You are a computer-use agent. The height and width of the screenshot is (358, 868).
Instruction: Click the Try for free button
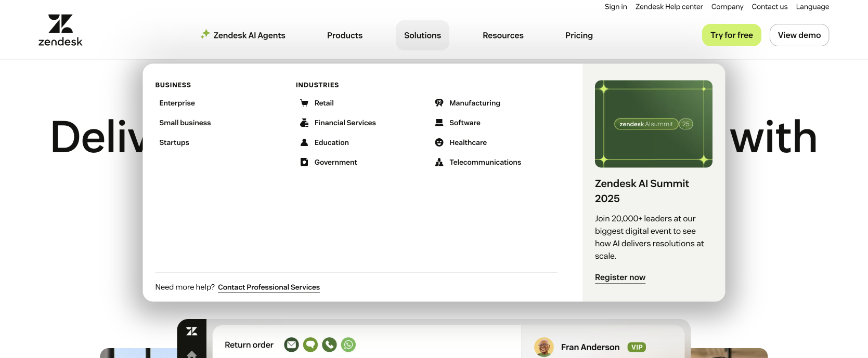point(732,35)
